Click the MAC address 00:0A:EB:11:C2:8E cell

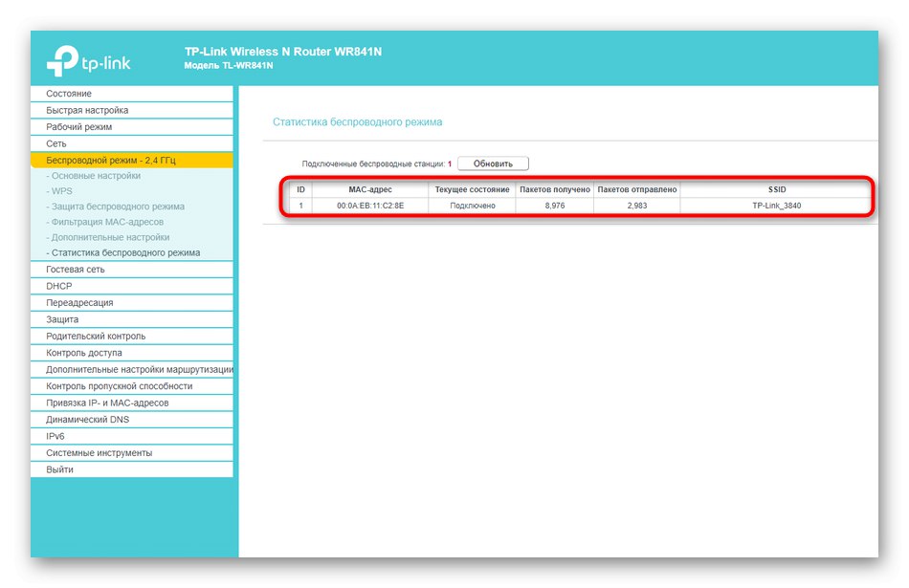point(370,206)
